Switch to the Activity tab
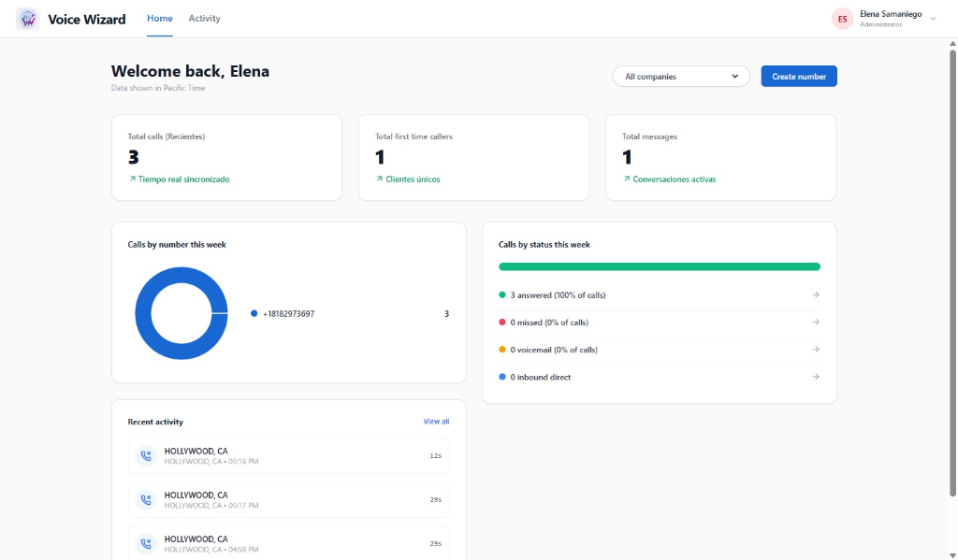This screenshot has width=958, height=560. [204, 19]
